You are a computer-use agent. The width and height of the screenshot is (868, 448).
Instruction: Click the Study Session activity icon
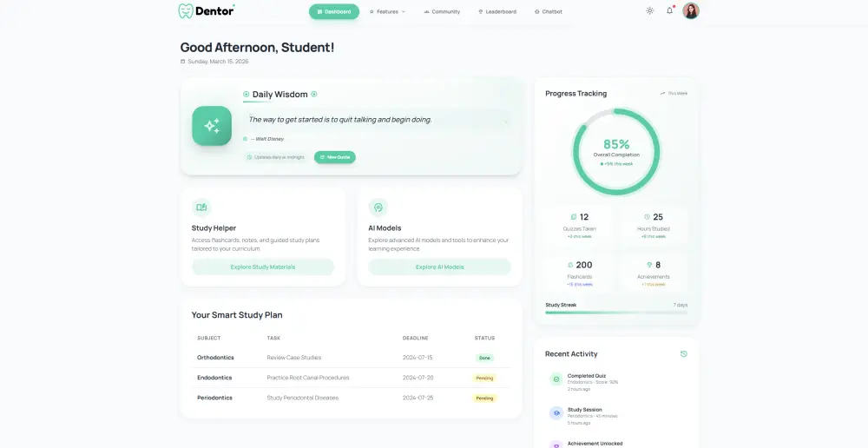tap(556, 413)
